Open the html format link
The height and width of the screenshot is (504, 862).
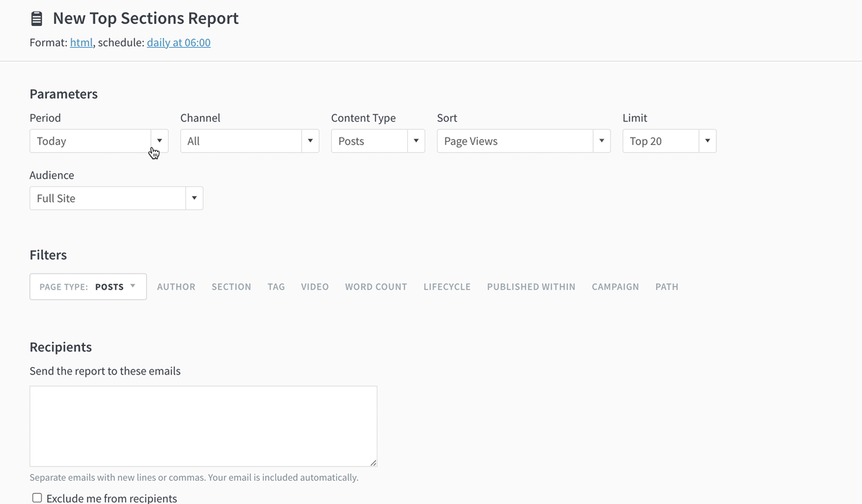[x=81, y=42]
